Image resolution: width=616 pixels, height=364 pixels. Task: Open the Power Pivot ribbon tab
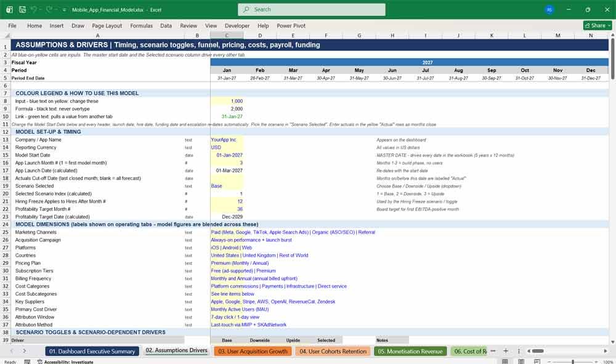pos(291,25)
